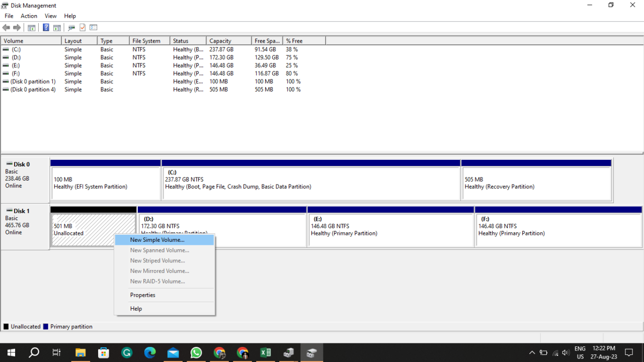The width and height of the screenshot is (644, 362).
Task: Open the File menu
Action: (9, 16)
